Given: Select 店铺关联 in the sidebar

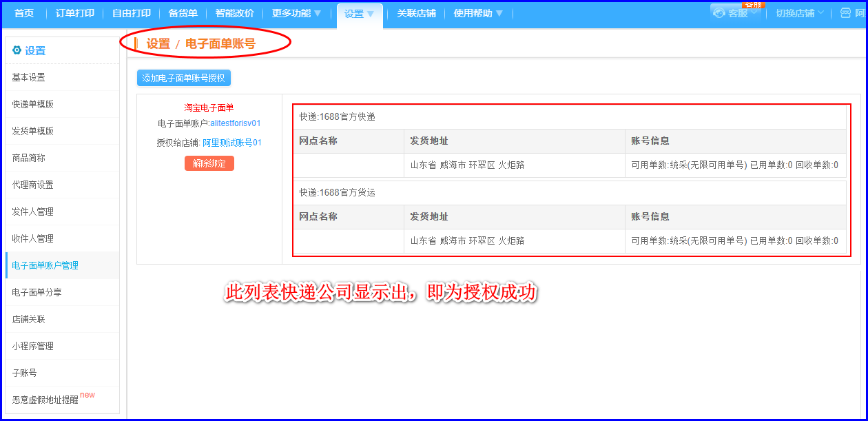Looking at the screenshot, I should point(62,319).
